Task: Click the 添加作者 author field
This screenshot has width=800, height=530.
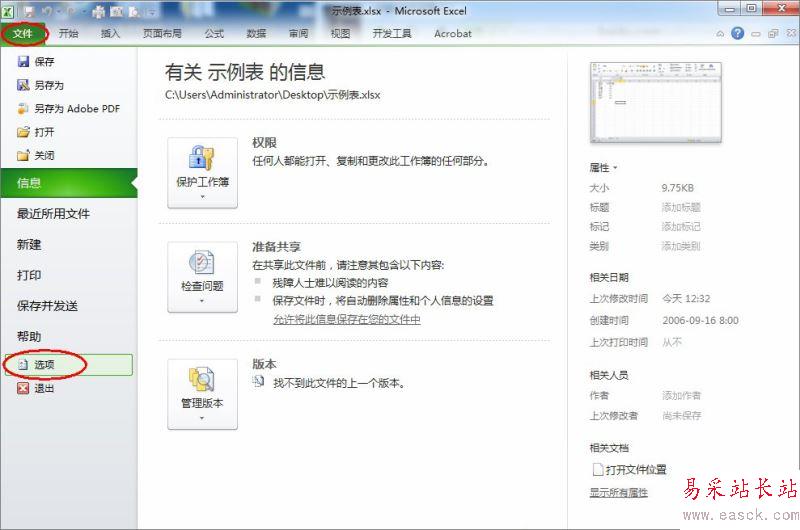Action: 682,395
